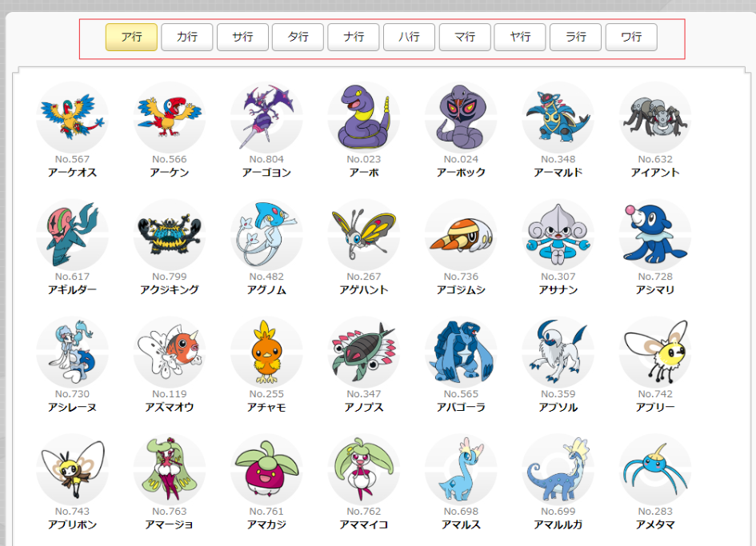The height and width of the screenshot is (546, 756).
Task: Select the ア行 tab
Action: tap(131, 37)
